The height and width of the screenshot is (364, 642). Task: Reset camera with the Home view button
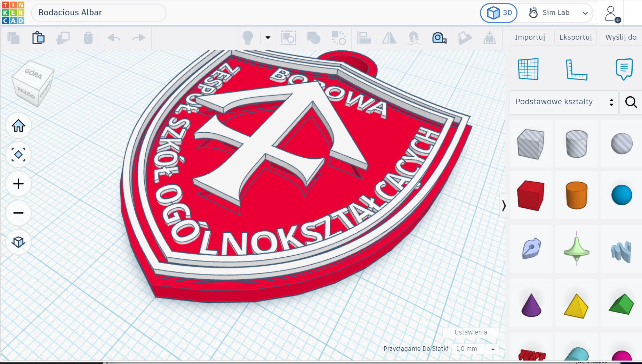point(18,126)
